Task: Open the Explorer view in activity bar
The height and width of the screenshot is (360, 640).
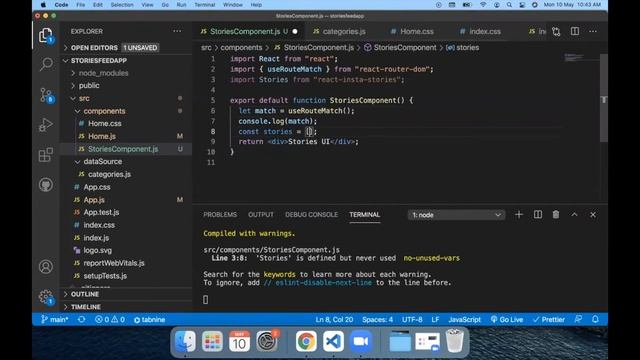Action: (x=46, y=36)
